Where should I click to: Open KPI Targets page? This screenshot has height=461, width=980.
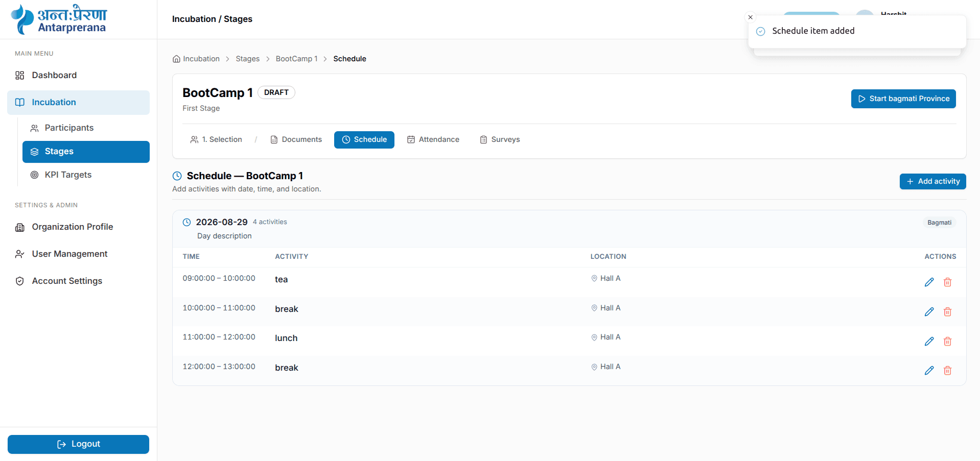click(x=86, y=175)
